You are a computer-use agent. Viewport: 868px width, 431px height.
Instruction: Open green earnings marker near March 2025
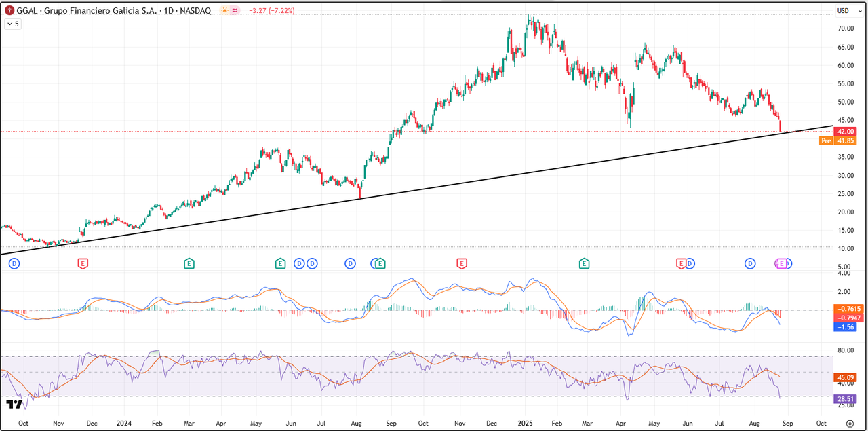pos(584,263)
